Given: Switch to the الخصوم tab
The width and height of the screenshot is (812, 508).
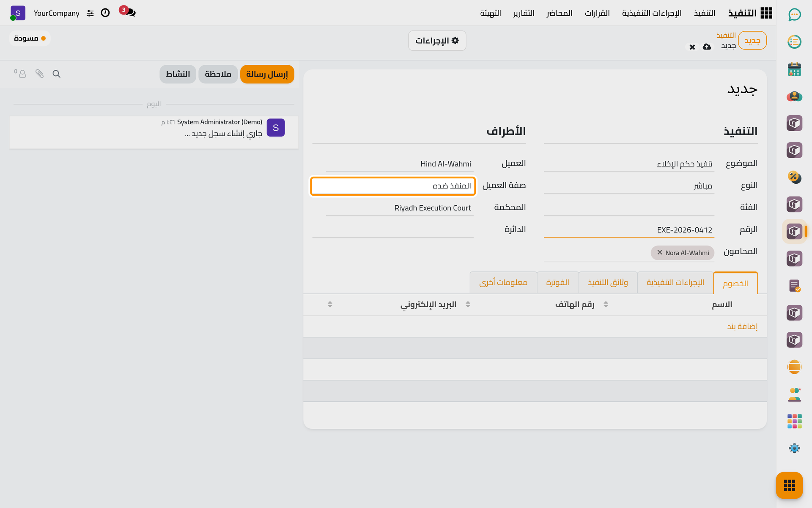Looking at the screenshot, I should coord(735,283).
